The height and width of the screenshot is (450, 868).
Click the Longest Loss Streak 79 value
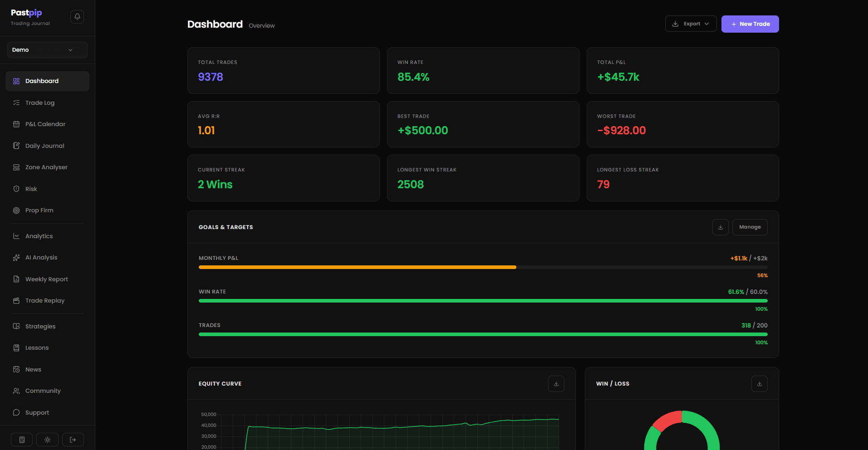603,185
